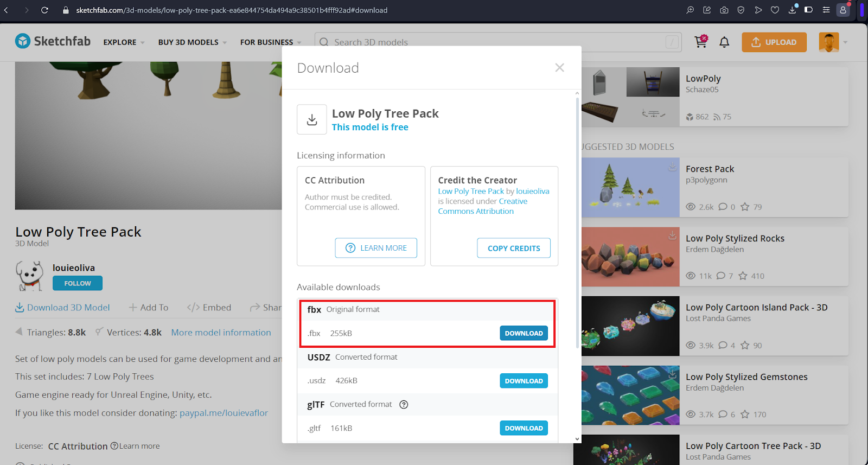The image size is (868, 465).
Task: Click the glTF format help question icon
Action: [x=404, y=404]
